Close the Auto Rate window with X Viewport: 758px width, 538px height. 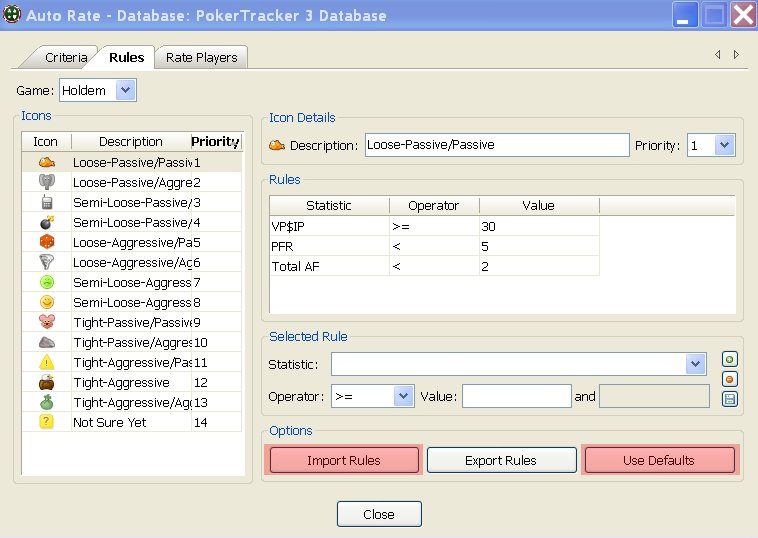pyautogui.click(x=743, y=15)
